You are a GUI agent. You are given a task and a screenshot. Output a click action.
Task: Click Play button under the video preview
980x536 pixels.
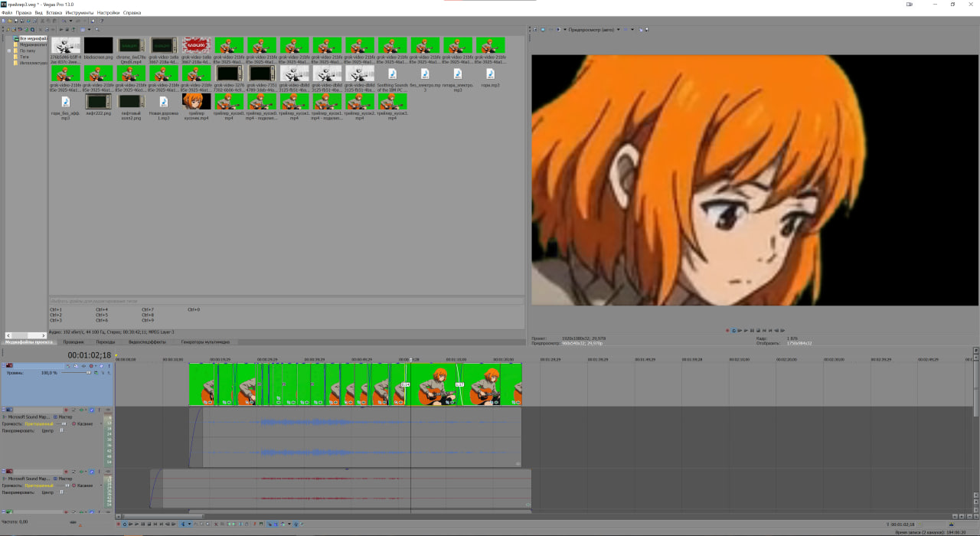[x=746, y=330]
